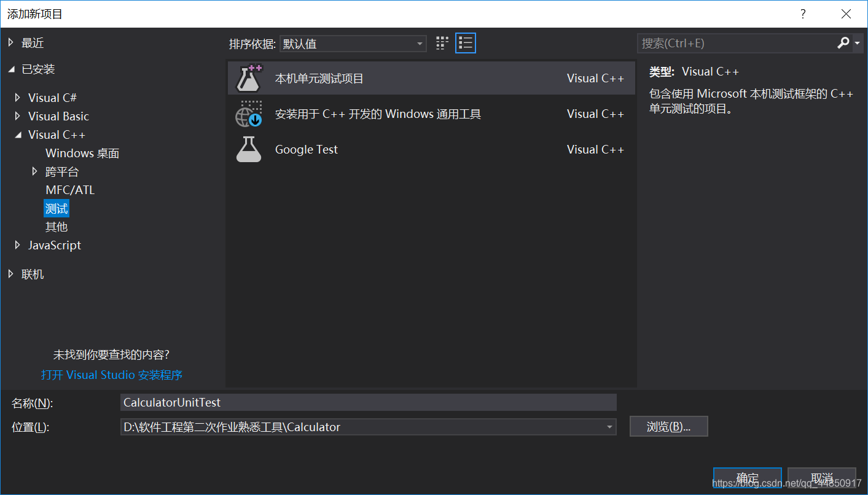Select 本机单元测试项目 template
This screenshot has width=868, height=495.
(x=431, y=78)
